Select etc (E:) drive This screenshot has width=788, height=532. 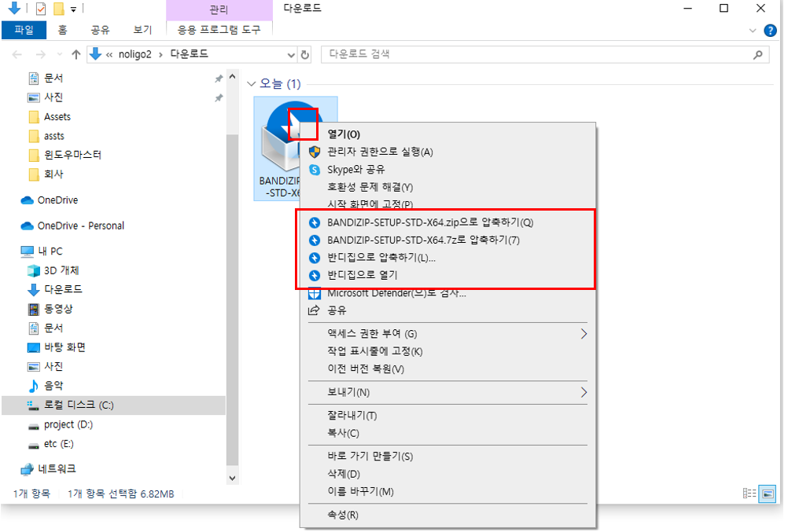(x=58, y=443)
